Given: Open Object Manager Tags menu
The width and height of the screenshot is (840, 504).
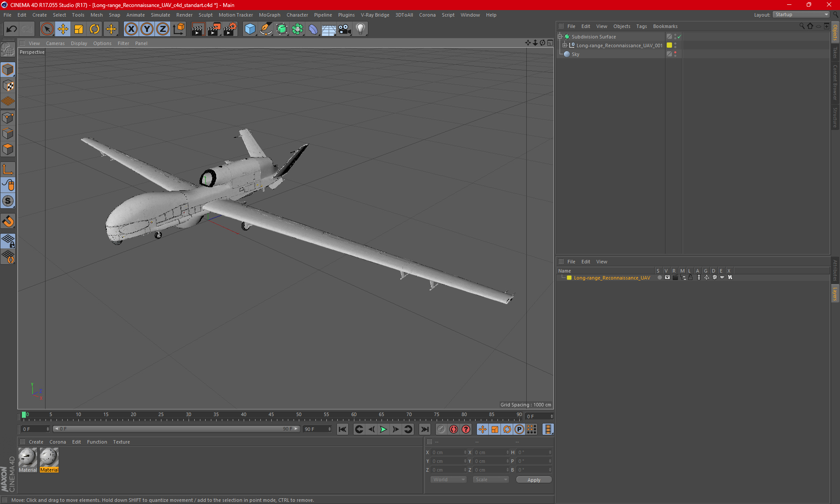Looking at the screenshot, I should coord(641,26).
